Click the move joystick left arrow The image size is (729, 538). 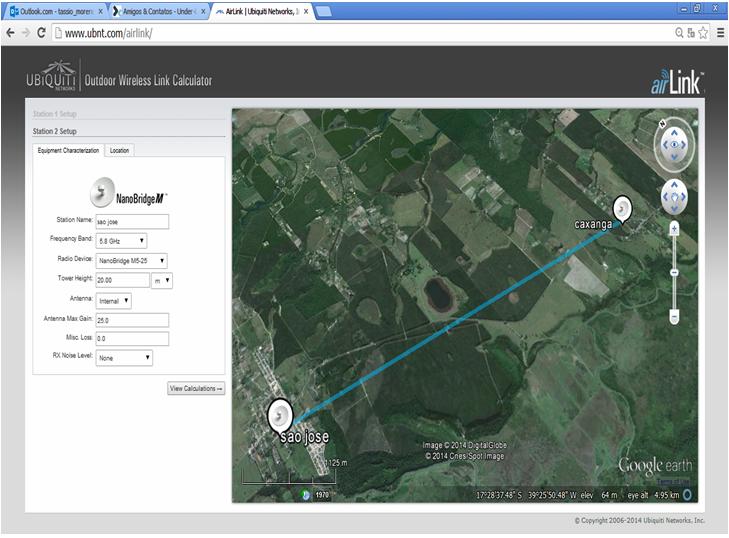(x=665, y=197)
